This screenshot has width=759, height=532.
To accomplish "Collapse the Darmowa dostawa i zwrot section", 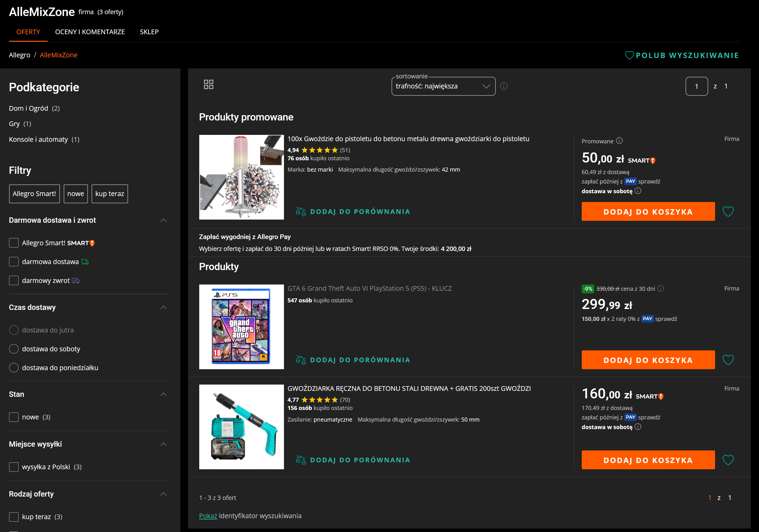I will click(x=163, y=220).
